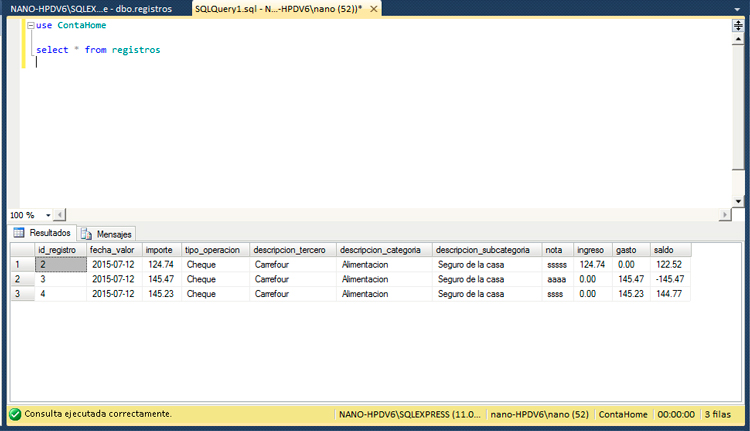Image resolution: width=750 pixels, height=431 pixels.
Task: Click ingreso cell 124.74 in row 1
Action: click(x=593, y=265)
